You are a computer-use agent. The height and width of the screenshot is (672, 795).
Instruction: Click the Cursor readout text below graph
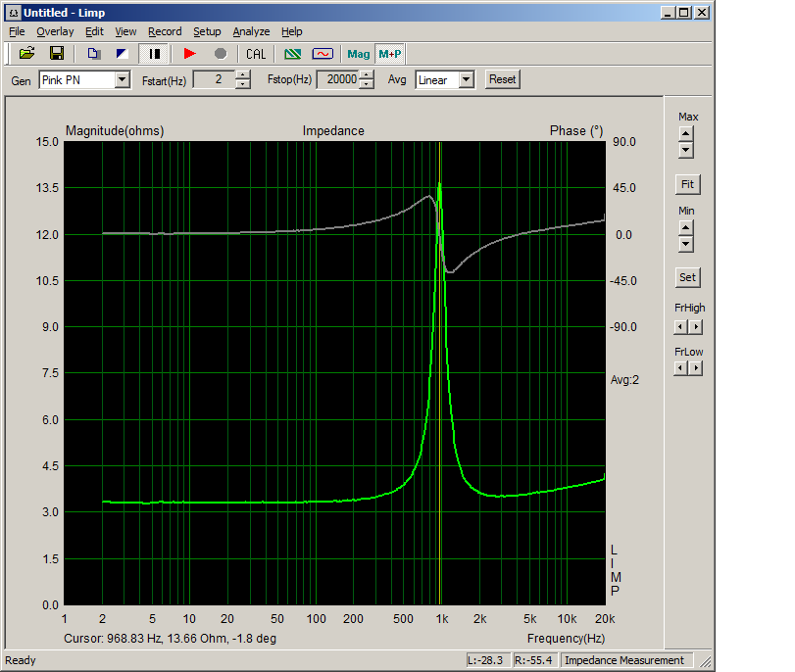(x=170, y=639)
